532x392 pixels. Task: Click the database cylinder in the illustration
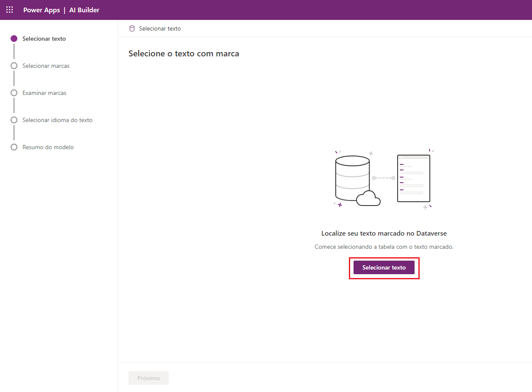click(x=352, y=176)
